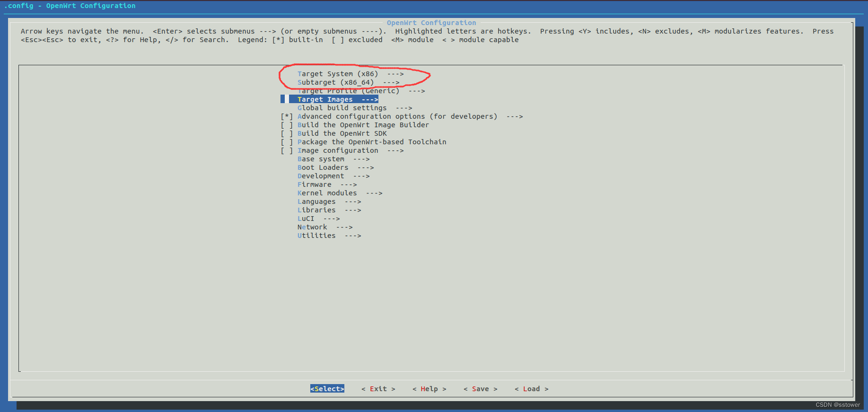The image size is (868, 412).
Task: Expand the Languages submenu
Action: [x=329, y=202]
